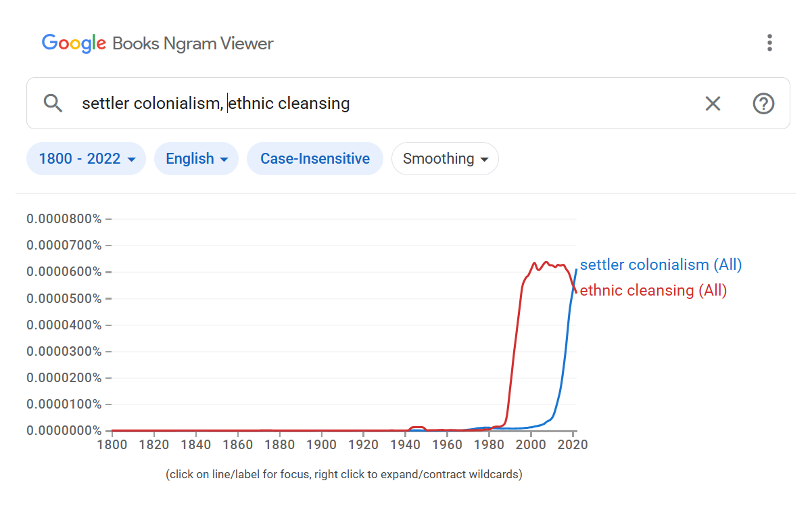Click the blue settler colonialism rising line
This screenshot has width=812, height=510.
(565, 352)
